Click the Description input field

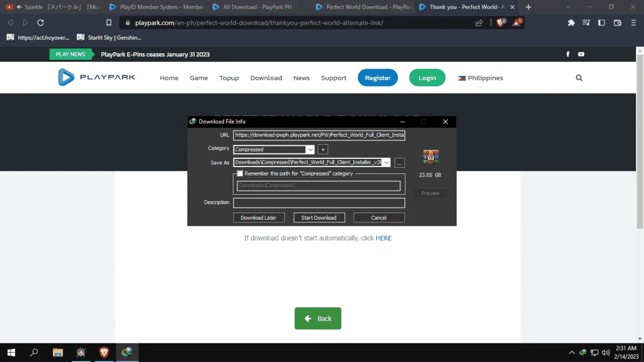(319, 203)
